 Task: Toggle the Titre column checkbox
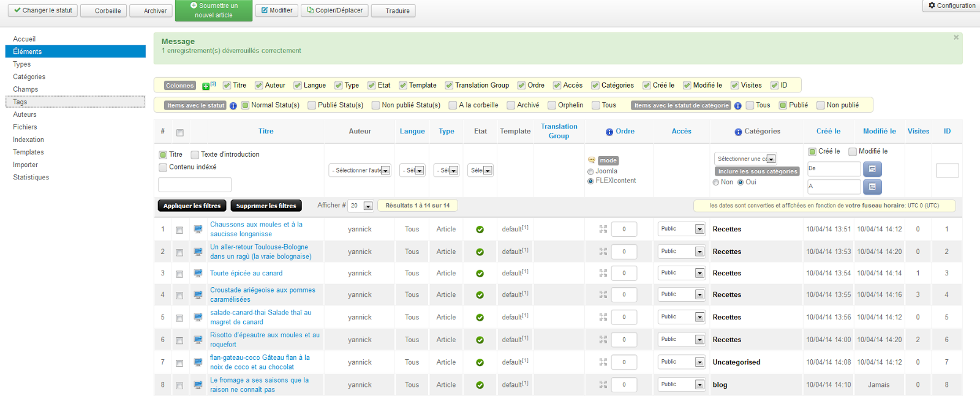[x=227, y=86]
